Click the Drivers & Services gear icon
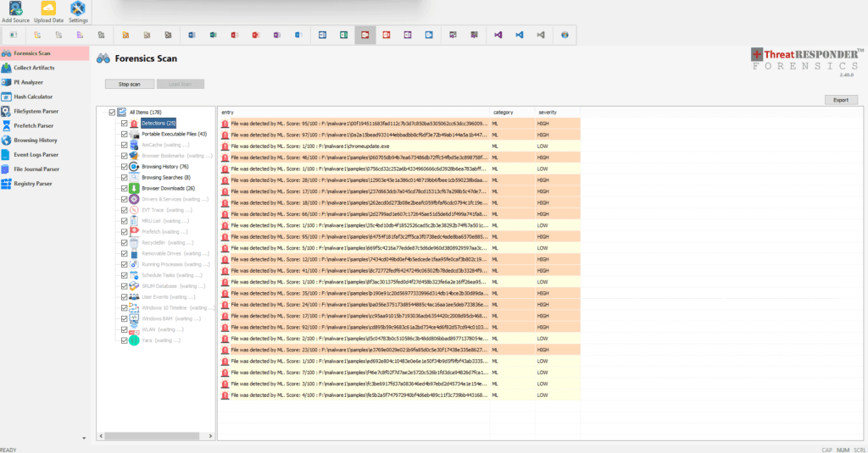Image resolution: width=868 pixels, height=453 pixels. pyautogui.click(x=134, y=199)
